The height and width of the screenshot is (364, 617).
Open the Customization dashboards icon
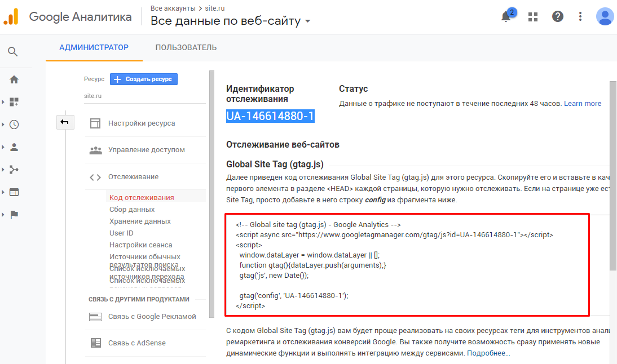pos(14,102)
